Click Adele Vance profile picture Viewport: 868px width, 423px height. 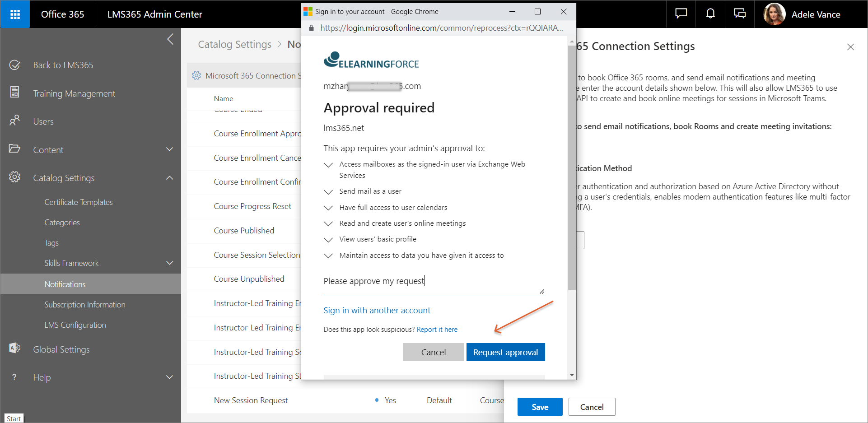[x=774, y=14]
